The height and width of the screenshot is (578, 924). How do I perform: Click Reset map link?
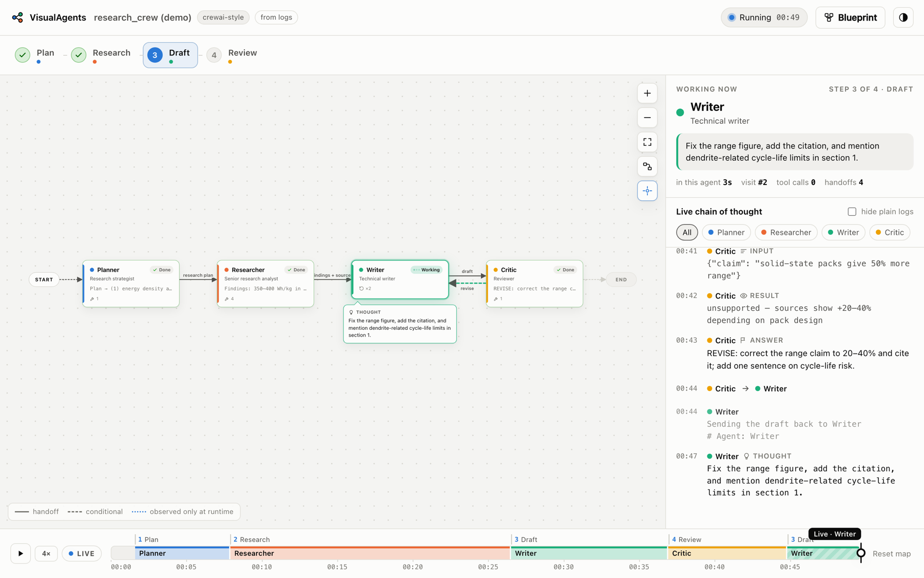pyautogui.click(x=892, y=554)
